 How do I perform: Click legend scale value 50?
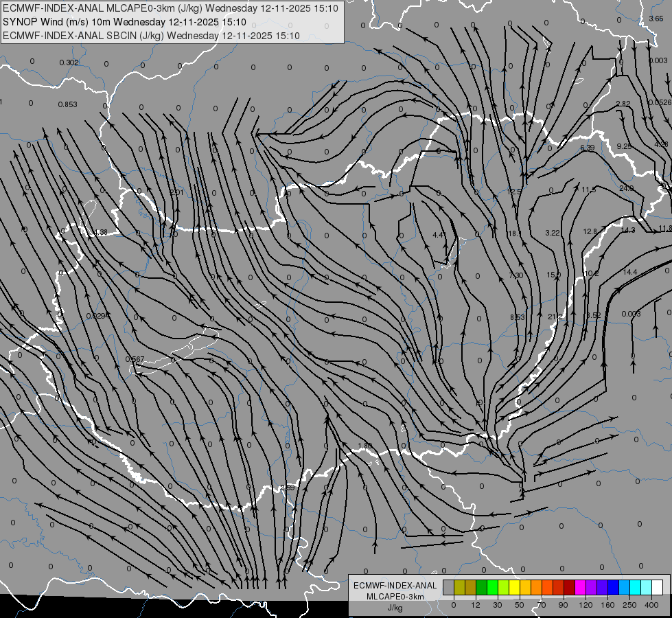pyautogui.click(x=520, y=605)
